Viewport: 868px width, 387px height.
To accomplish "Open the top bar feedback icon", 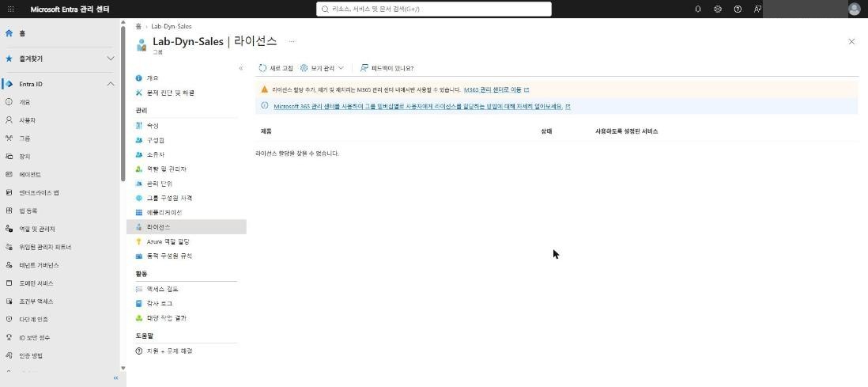I will [758, 9].
